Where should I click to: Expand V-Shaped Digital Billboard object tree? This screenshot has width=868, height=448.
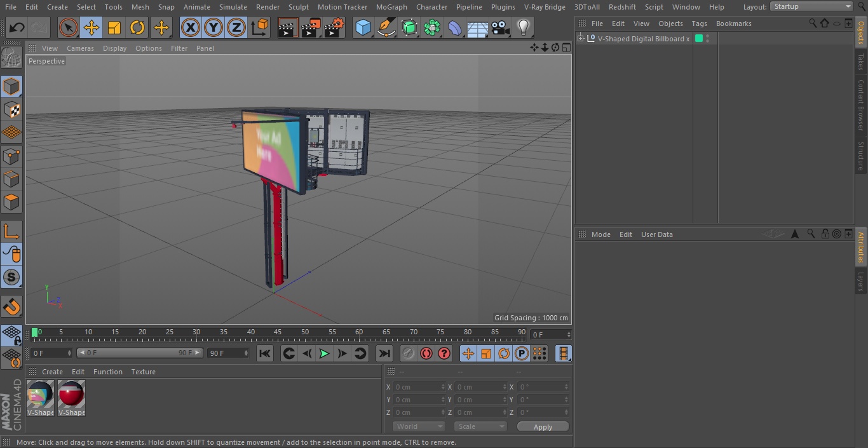pos(580,39)
